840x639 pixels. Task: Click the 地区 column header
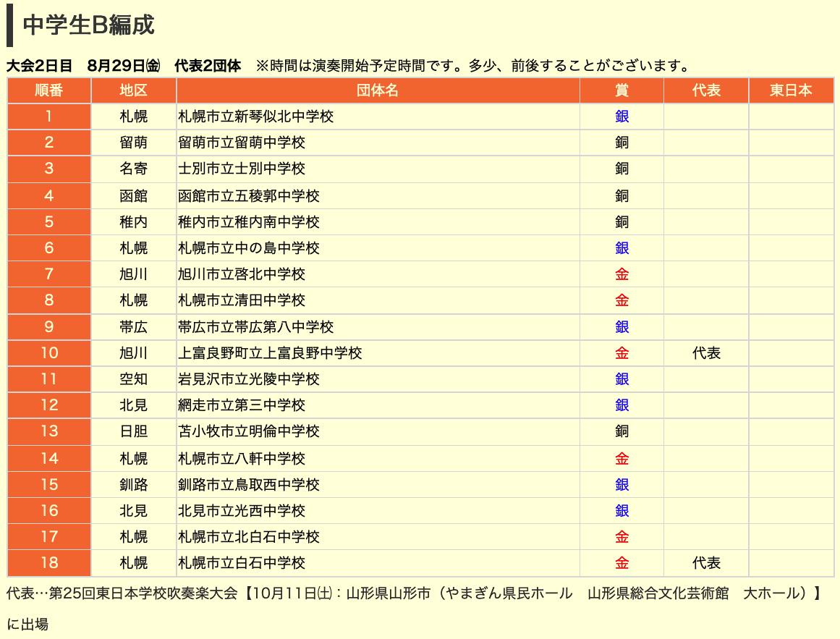pos(133,90)
